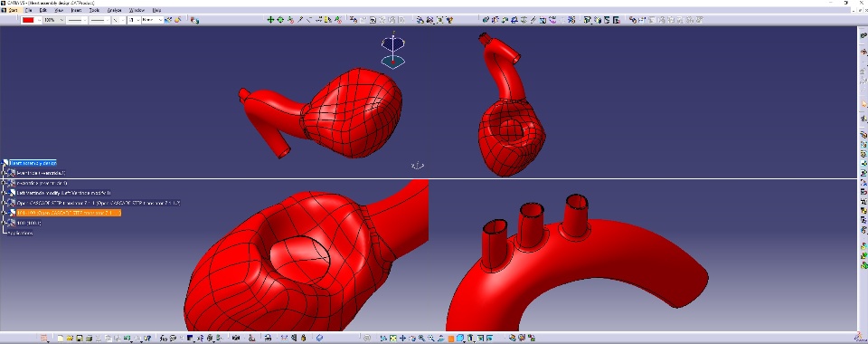Open the File menu
Screen dimensions: 868x344
click(28, 10)
